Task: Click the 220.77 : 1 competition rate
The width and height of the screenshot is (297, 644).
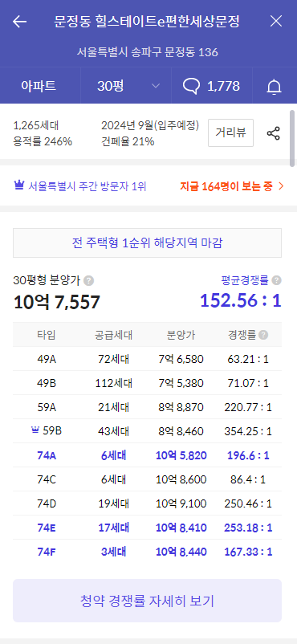Action: tap(248, 407)
